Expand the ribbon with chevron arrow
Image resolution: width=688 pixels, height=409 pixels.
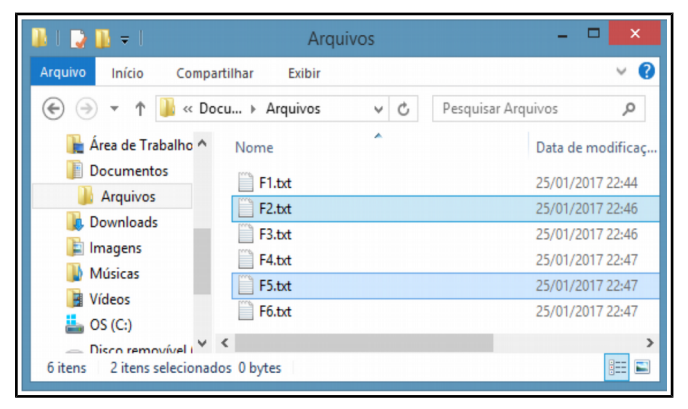click(x=621, y=71)
